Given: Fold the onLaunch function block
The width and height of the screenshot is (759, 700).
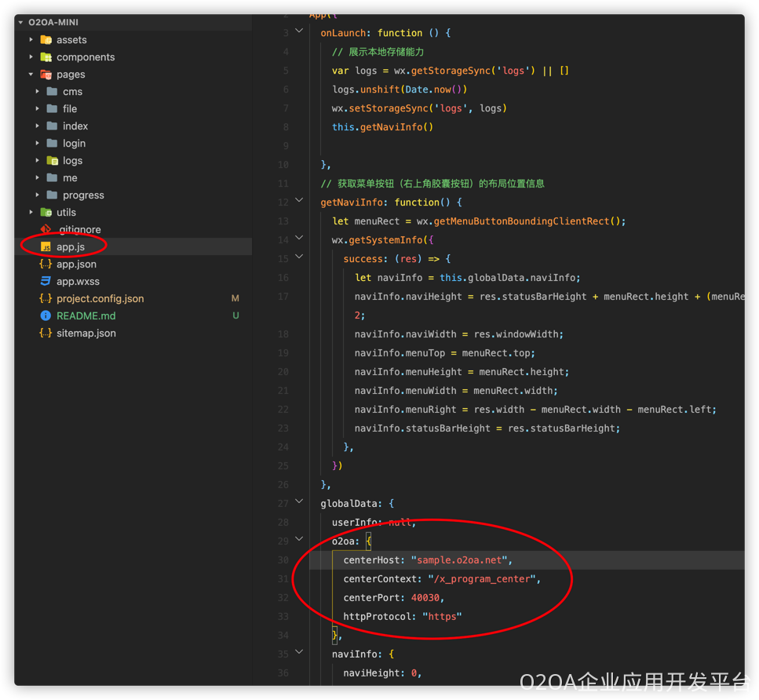Looking at the screenshot, I should point(298,32).
